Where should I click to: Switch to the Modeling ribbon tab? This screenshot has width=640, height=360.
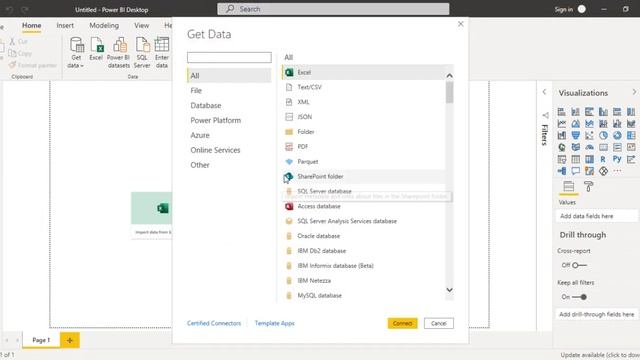(x=104, y=25)
